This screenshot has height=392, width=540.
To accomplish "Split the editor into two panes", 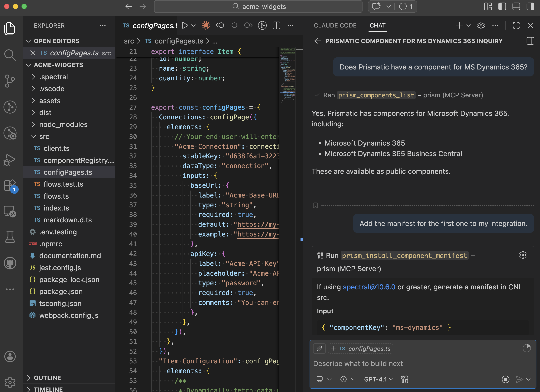I will [x=276, y=25].
